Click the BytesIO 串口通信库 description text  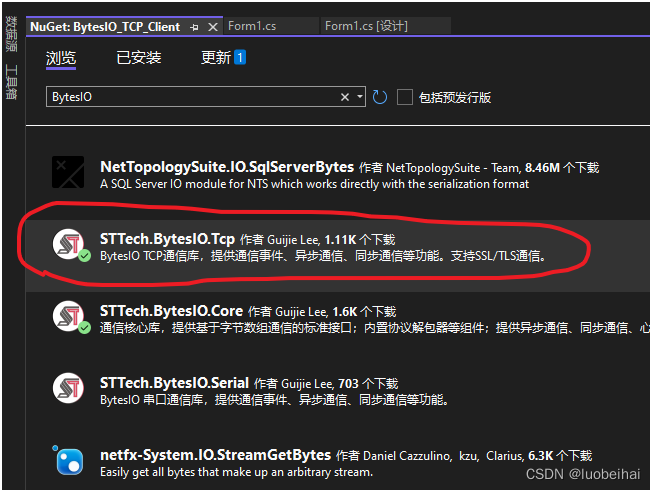coord(274,400)
